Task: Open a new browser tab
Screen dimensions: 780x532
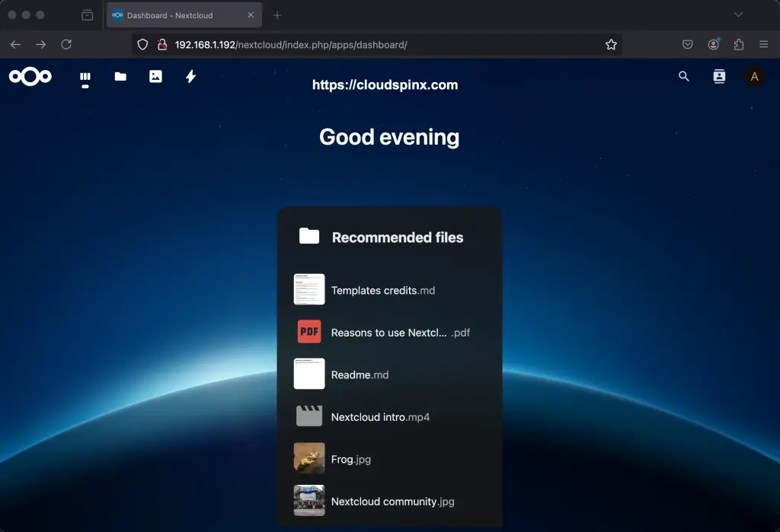Action: point(276,14)
